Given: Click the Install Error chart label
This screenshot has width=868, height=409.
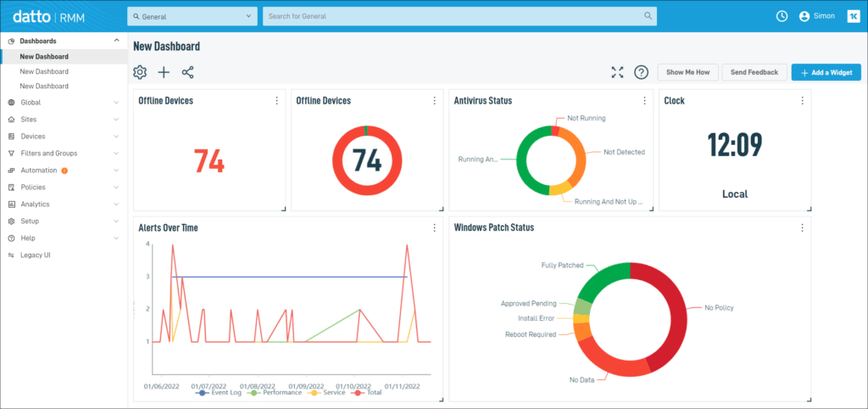Looking at the screenshot, I should 536,319.
